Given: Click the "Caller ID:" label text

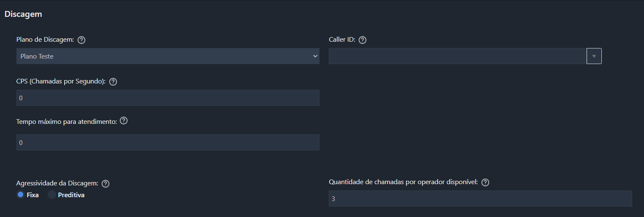Looking at the screenshot, I should pyautogui.click(x=342, y=40).
